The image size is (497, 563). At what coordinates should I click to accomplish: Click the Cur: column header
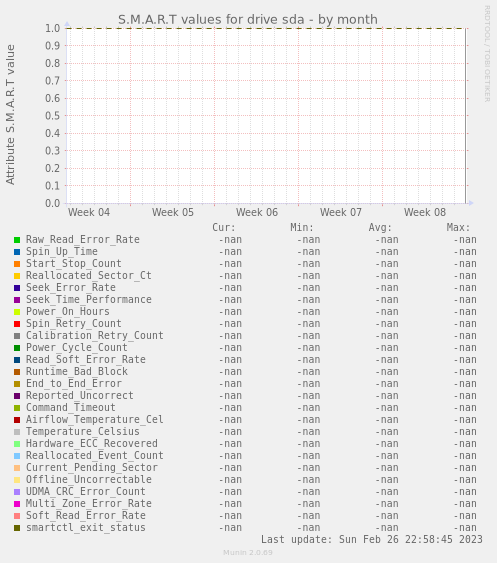224,228
